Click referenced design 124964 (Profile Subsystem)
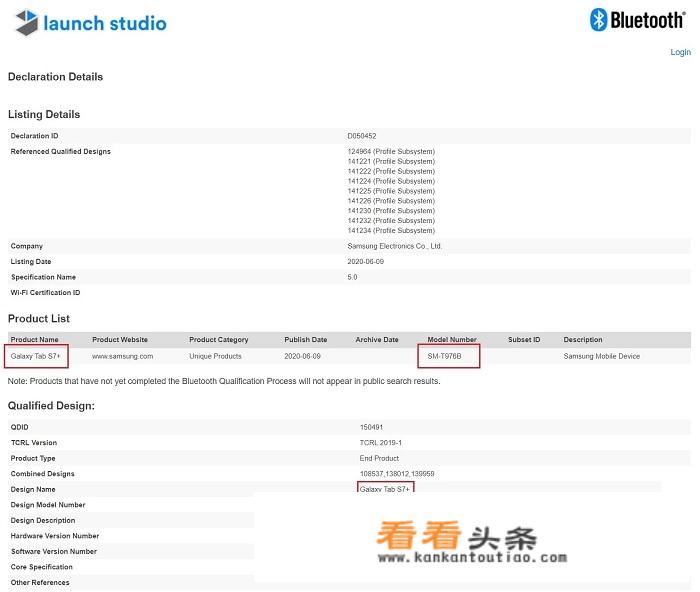700x592 pixels. [391, 151]
